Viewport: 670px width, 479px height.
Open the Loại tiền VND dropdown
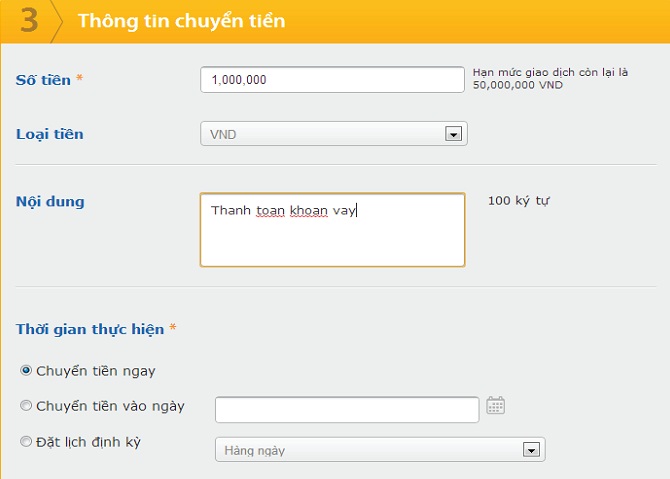(334, 134)
